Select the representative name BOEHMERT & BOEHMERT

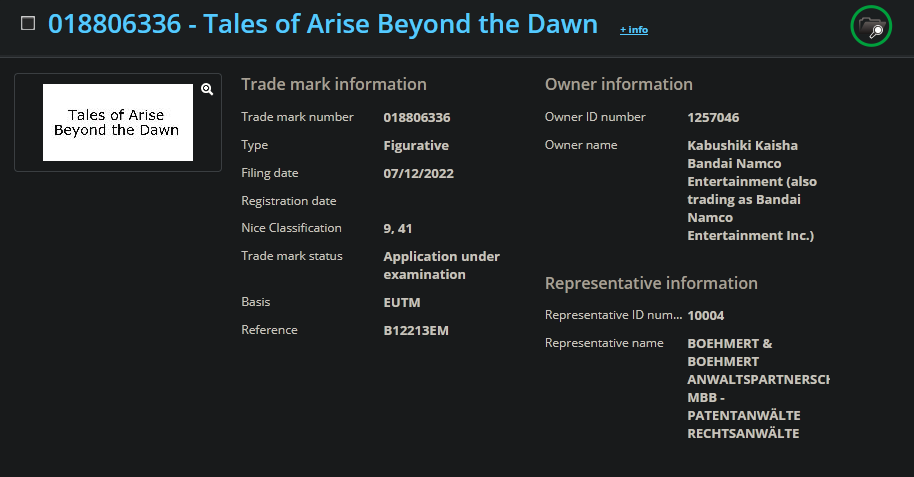click(x=758, y=388)
